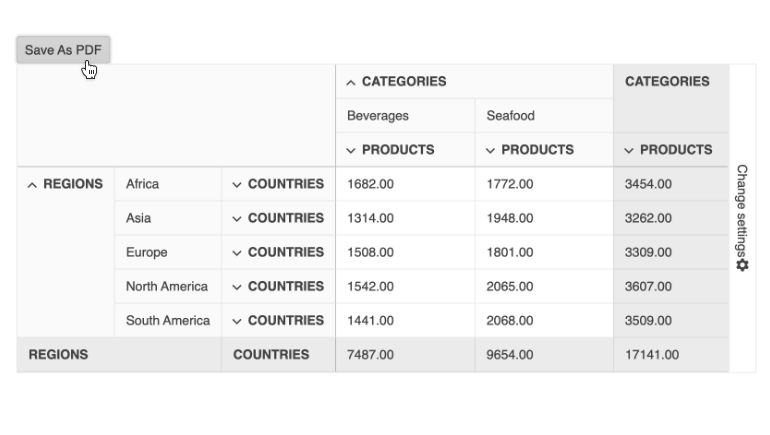Select the South America Seafood value 2068.00
Viewport: 770px width, 435px height.
coord(510,321)
